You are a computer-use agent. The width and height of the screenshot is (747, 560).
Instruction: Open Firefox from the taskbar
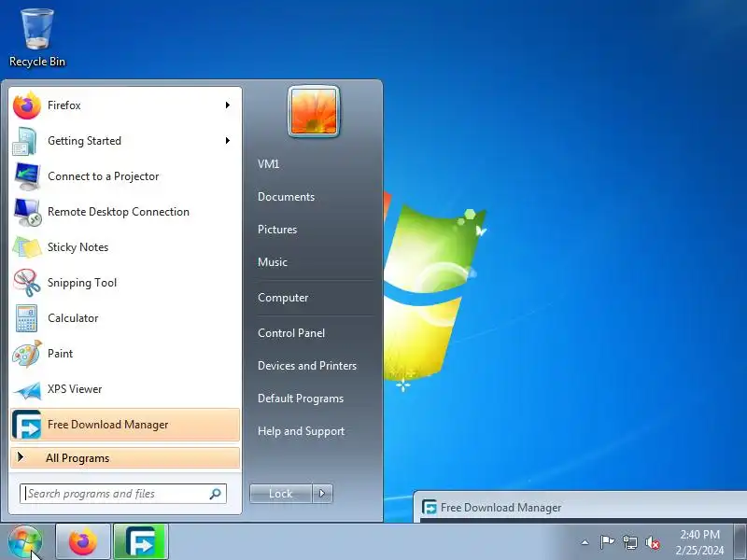click(x=83, y=542)
